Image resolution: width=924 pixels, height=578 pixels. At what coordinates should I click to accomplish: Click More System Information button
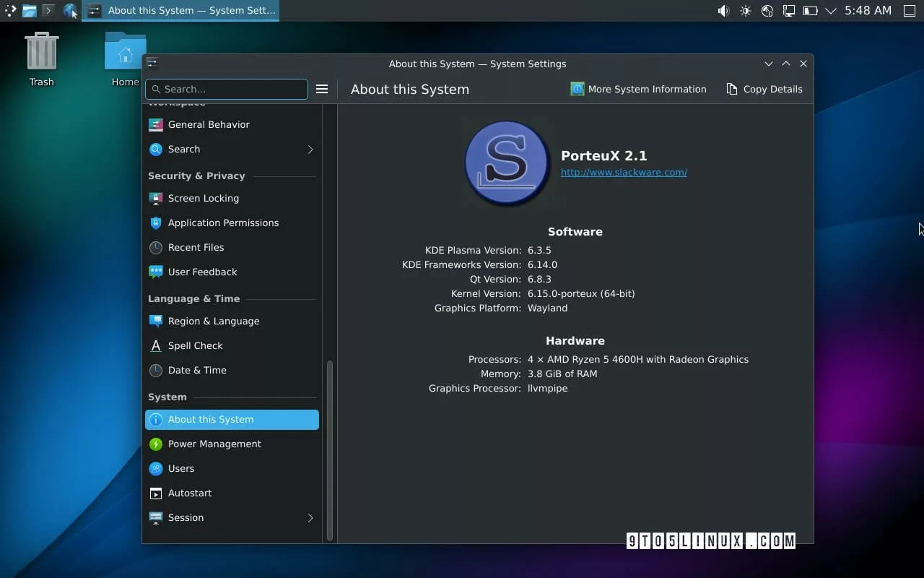(638, 89)
